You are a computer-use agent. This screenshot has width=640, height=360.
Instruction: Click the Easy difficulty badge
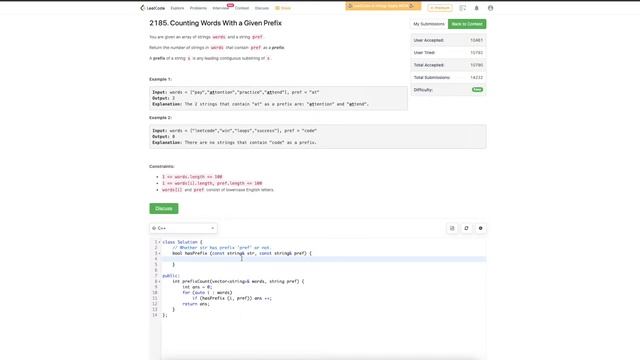pos(477,89)
